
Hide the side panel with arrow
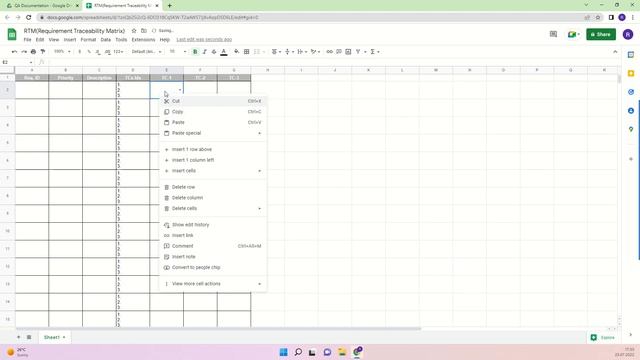631,335
